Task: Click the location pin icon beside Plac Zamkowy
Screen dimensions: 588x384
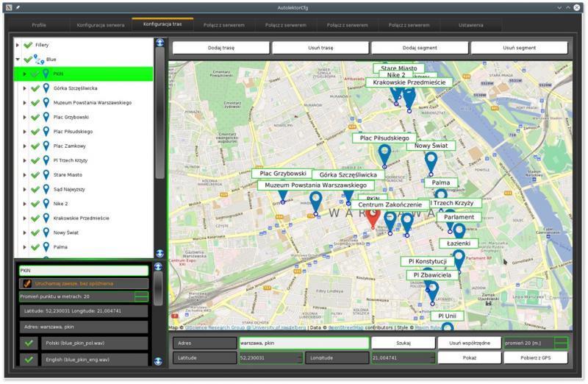Action: (46, 146)
